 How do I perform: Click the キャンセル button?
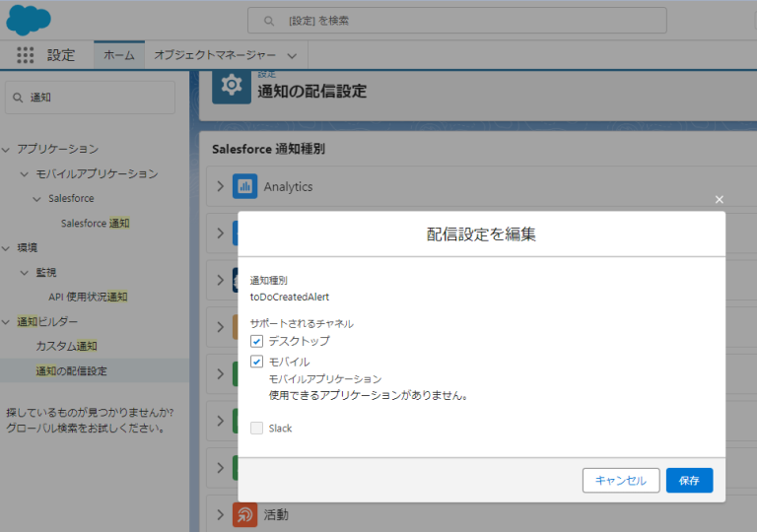pyautogui.click(x=621, y=481)
